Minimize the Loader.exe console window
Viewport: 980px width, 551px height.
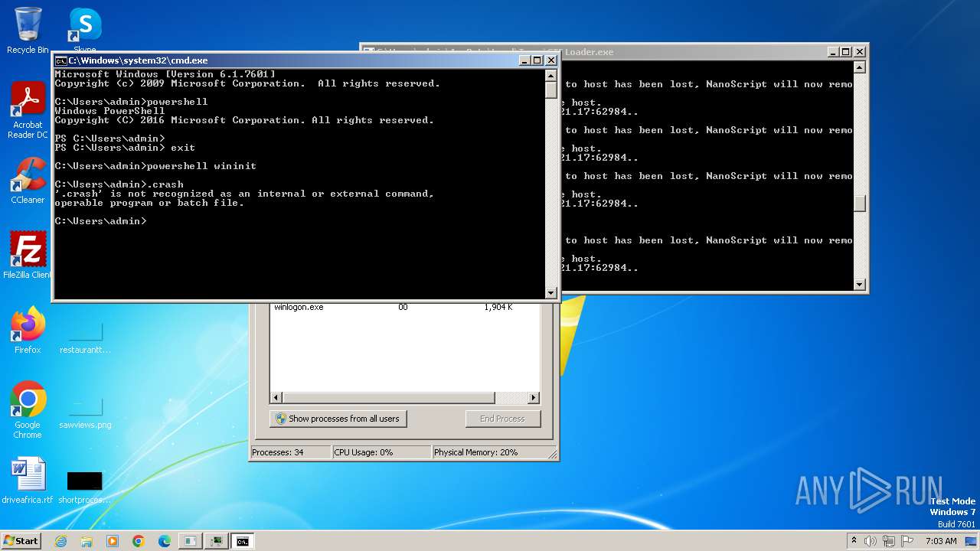tap(833, 52)
